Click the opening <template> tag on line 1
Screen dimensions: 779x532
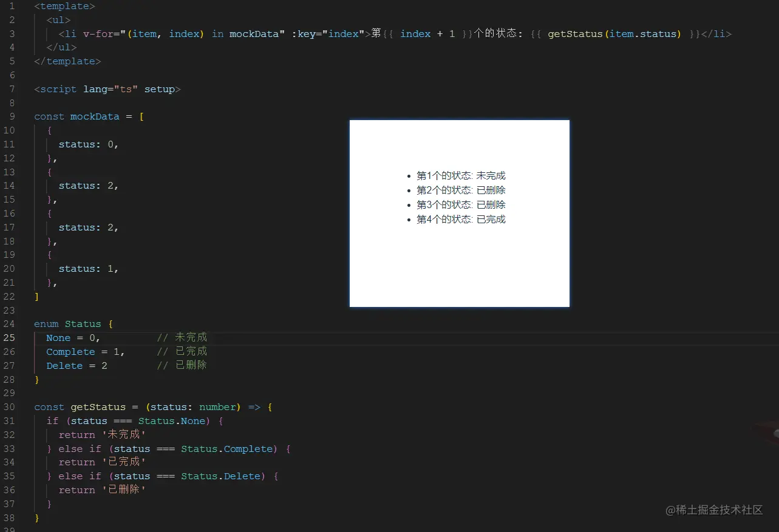[64, 6]
